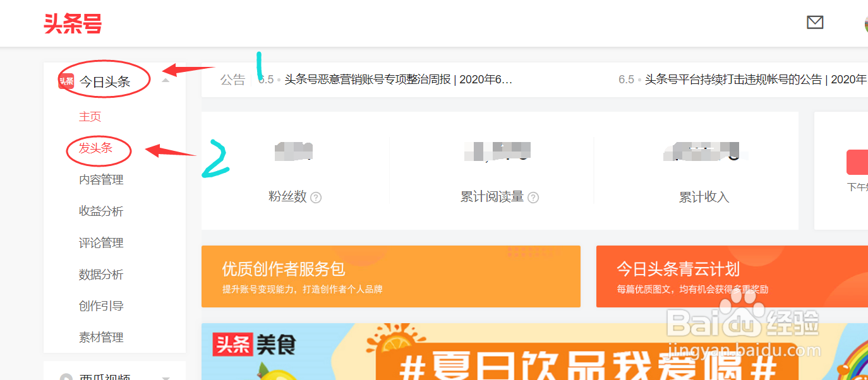
Task: Click the 粉丝数 label
Action: point(287,197)
